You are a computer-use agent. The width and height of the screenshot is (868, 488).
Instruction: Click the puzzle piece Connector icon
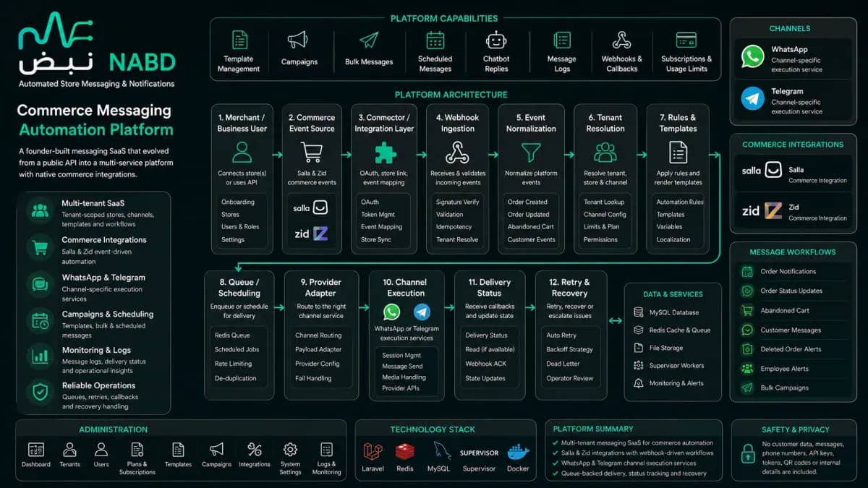(x=385, y=153)
